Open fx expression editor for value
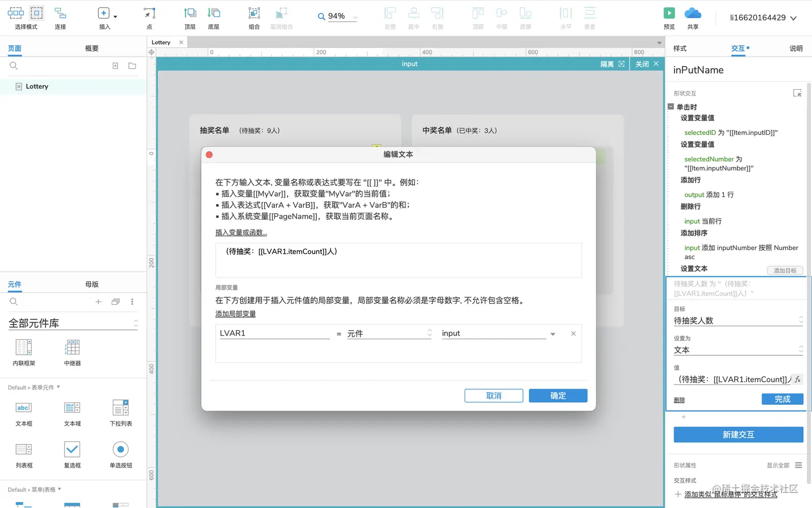The image size is (812, 508). tap(798, 380)
